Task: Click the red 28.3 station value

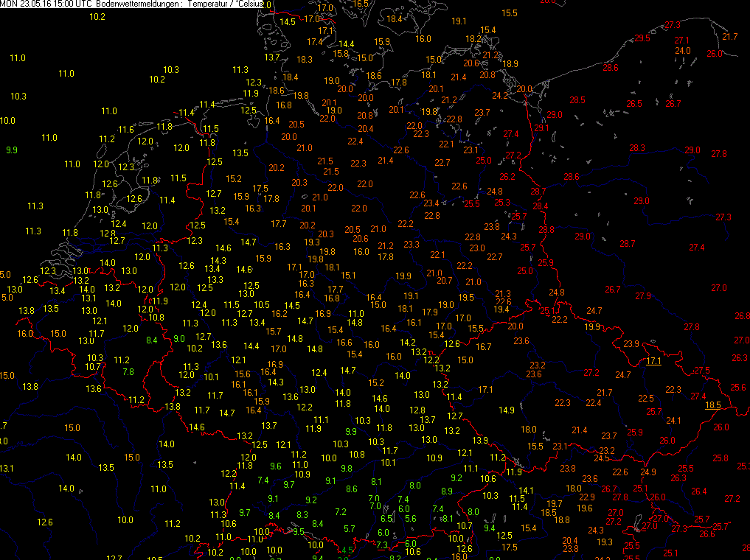Action: click(637, 148)
